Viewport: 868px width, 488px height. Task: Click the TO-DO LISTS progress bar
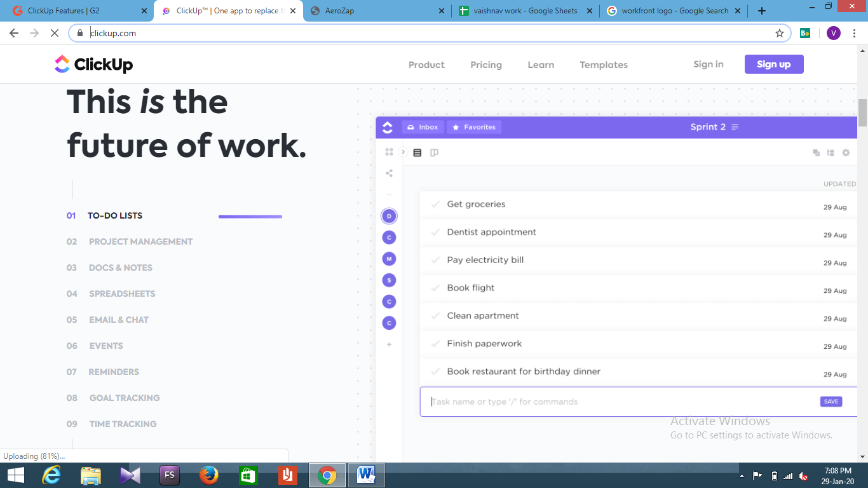coord(250,217)
